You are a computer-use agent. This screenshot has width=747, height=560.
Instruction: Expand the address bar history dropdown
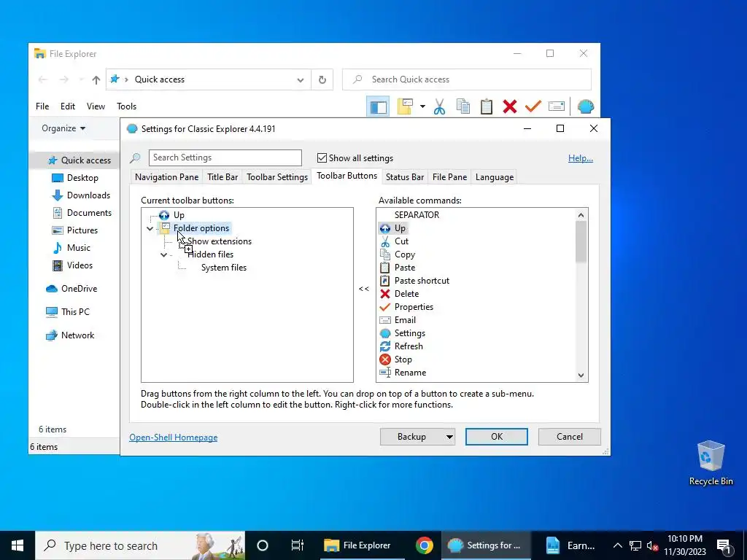click(300, 79)
